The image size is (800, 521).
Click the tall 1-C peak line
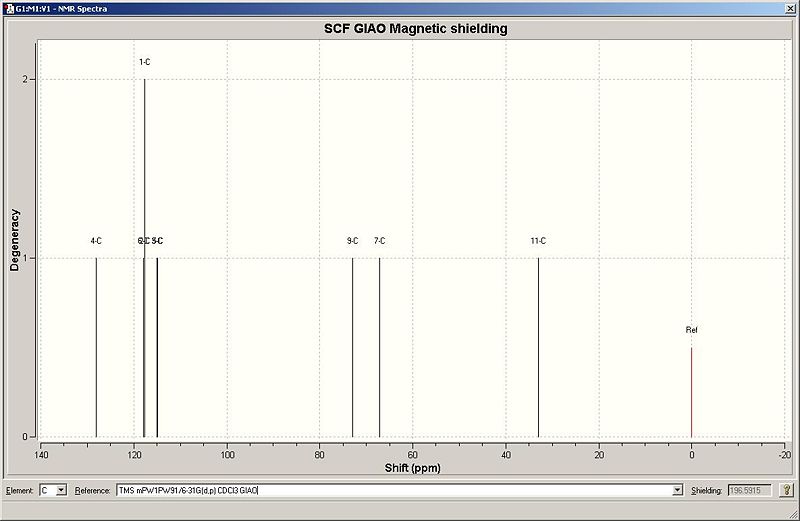point(144,168)
